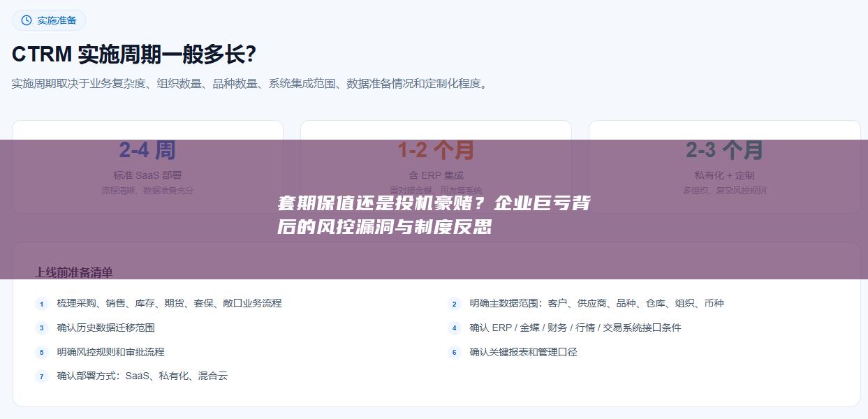Click the 实施准备 badge label
868x419 pixels.
57,20
